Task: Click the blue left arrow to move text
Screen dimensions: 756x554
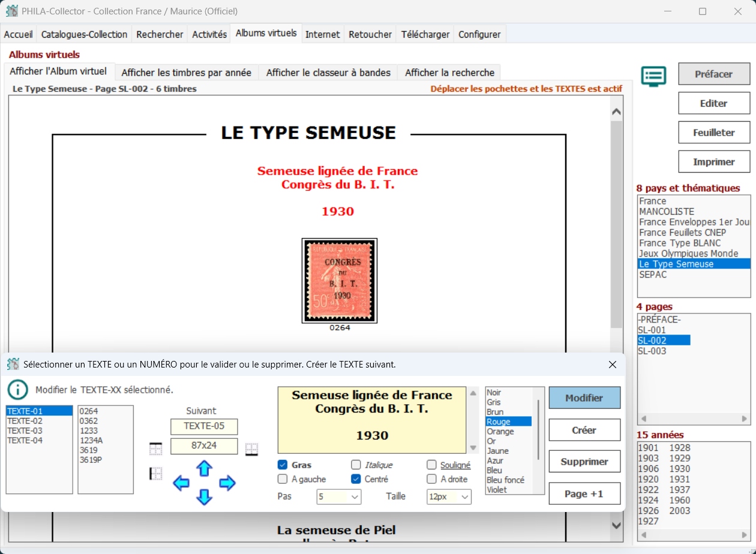Action: point(181,483)
